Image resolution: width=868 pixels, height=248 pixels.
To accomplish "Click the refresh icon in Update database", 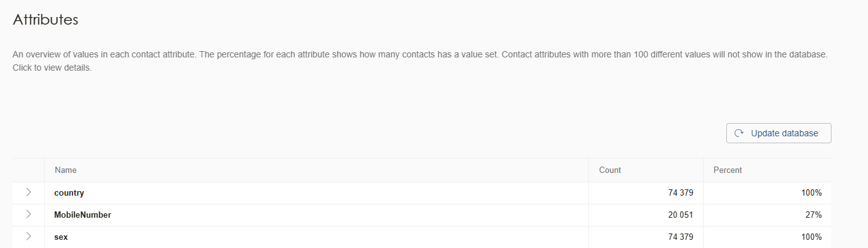I will [x=739, y=133].
